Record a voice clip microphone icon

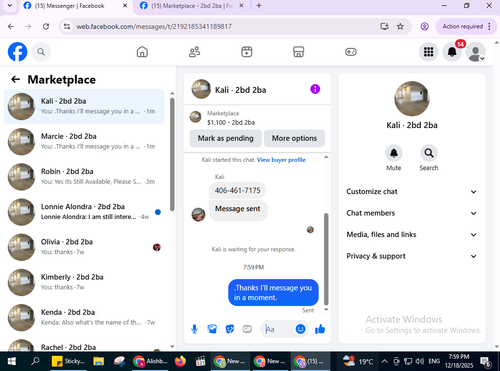click(x=195, y=329)
